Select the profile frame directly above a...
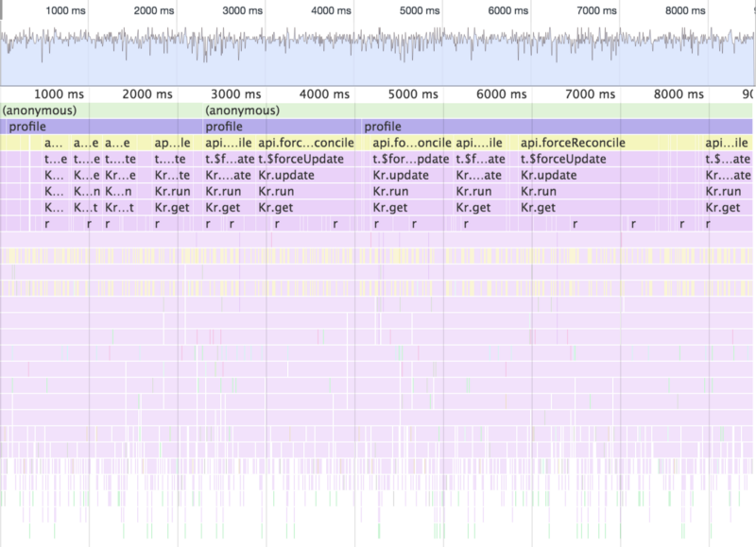 pyautogui.click(x=105, y=127)
